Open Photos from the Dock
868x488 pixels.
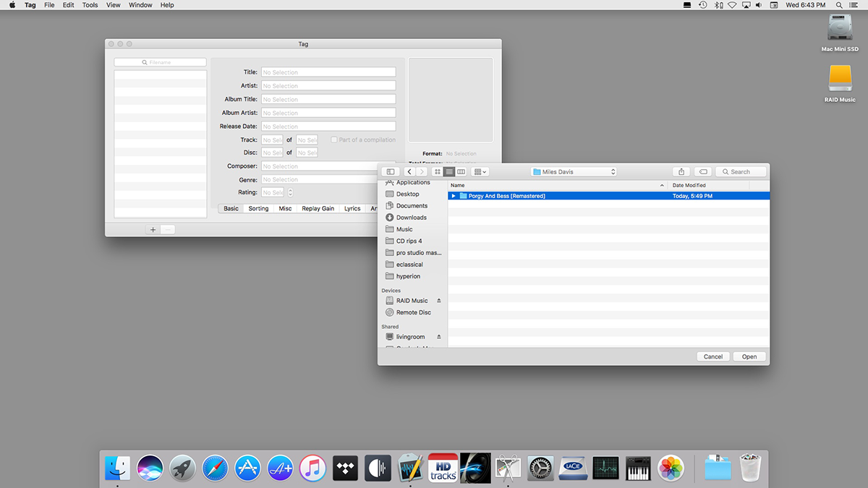[x=671, y=468]
